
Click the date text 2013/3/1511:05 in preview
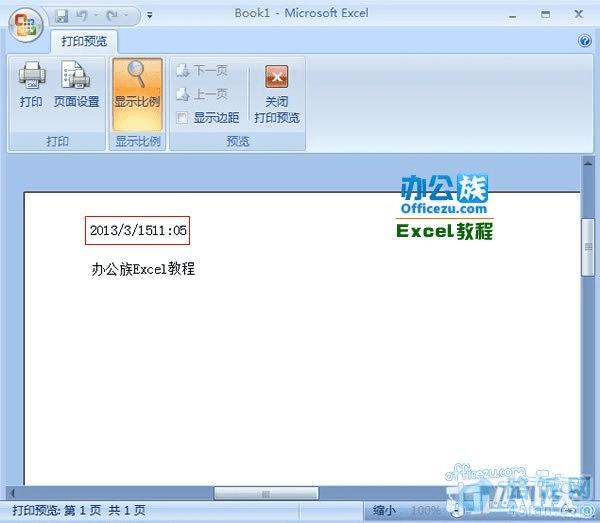[x=138, y=230]
